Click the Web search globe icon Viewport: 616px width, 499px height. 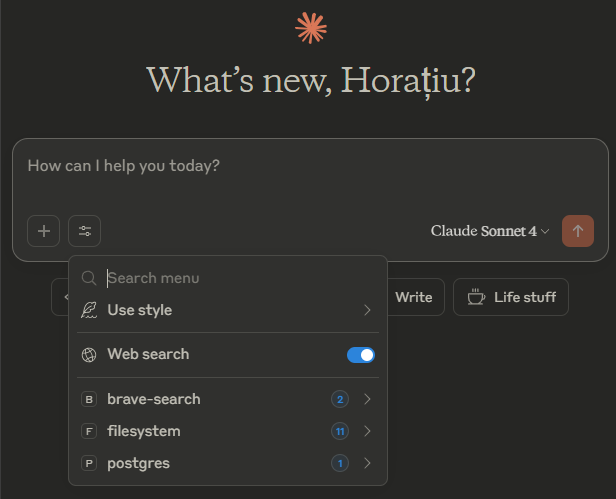point(89,354)
